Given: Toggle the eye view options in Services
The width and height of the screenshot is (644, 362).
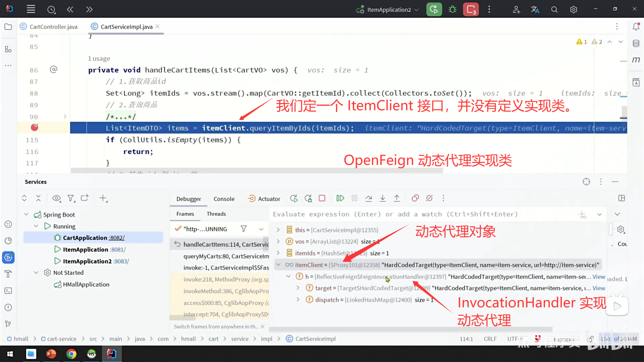Looking at the screenshot, I should coord(56,198).
